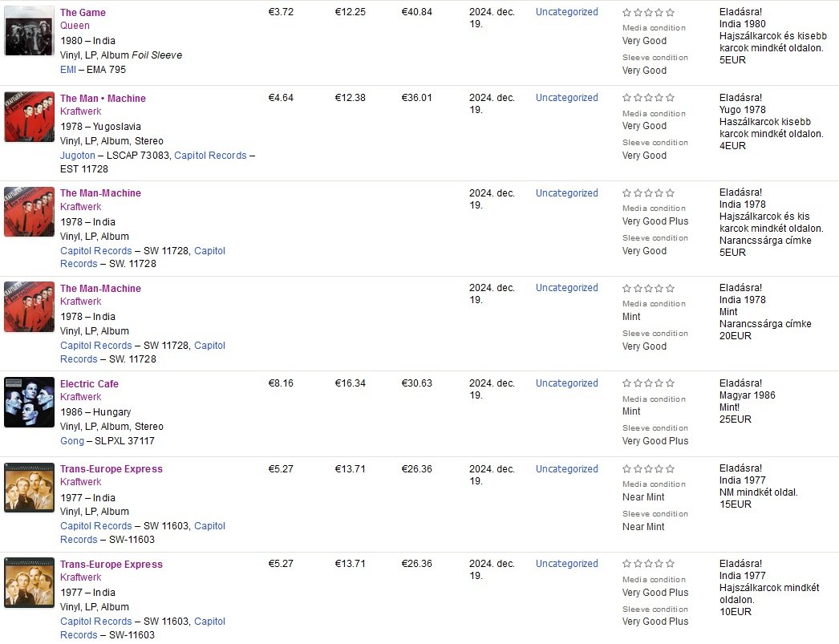Rate the 10EUR Trans-Europe Express copy five stars
This screenshot has width=839, height=644.
(671, 565)
